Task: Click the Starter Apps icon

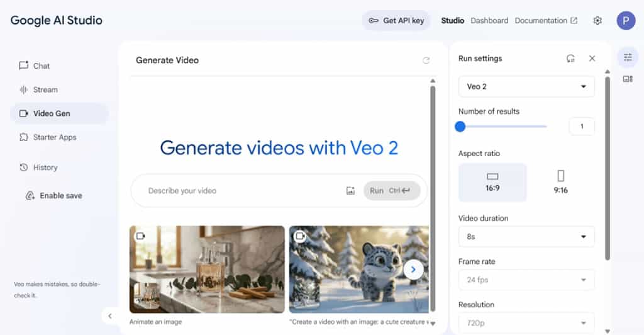Action: tap(23, 137)
